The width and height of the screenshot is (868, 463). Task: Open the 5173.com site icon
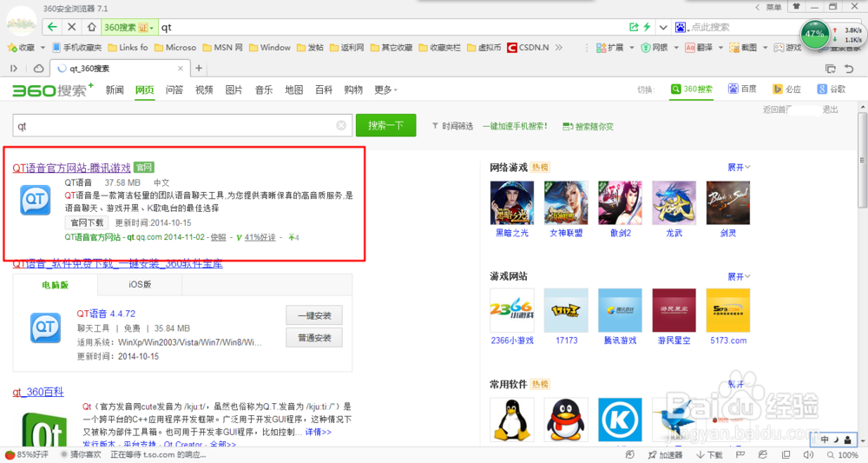(x=728, y=310)
